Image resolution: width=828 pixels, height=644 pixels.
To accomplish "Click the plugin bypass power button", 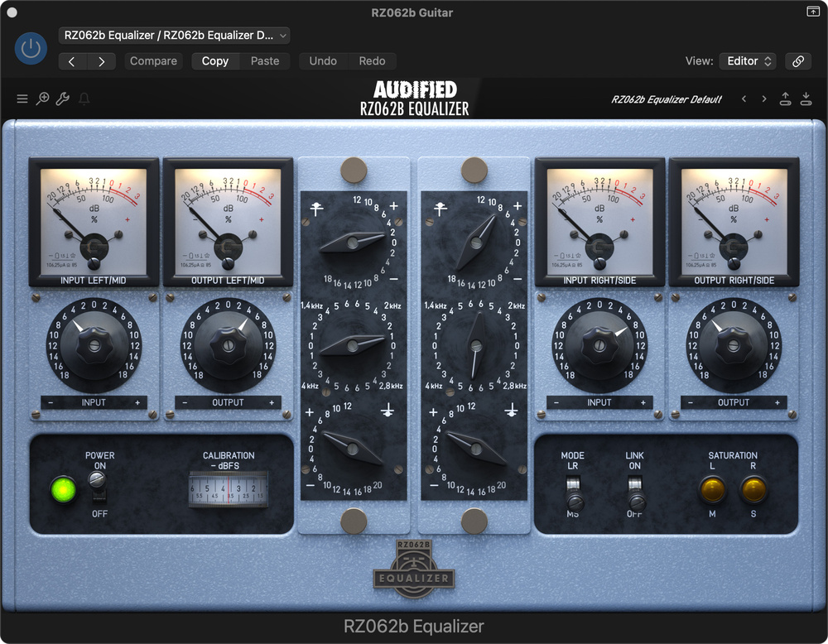I will click(x=31, y=48).
